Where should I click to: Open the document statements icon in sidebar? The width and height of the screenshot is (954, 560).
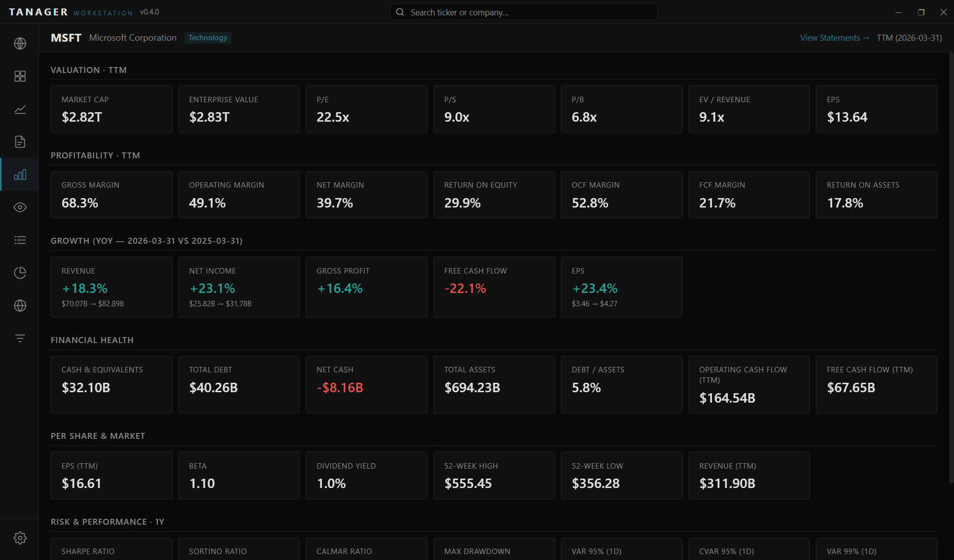click(20, 142)
